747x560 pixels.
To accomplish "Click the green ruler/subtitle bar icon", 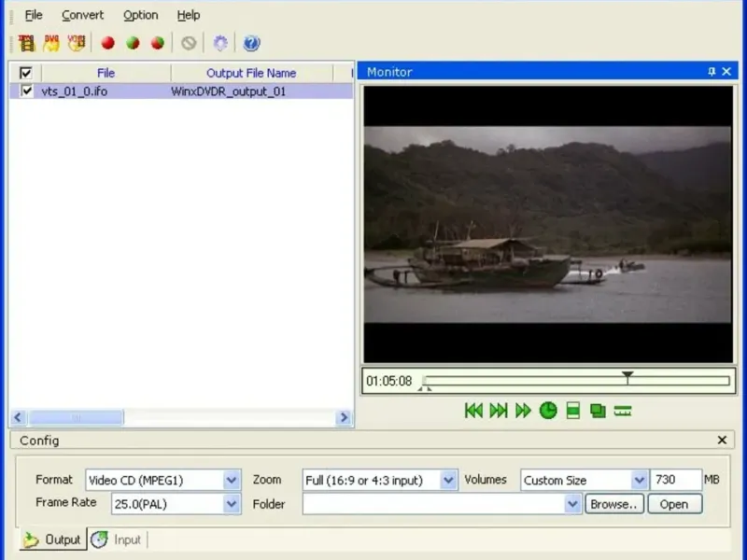I will 623,411.
